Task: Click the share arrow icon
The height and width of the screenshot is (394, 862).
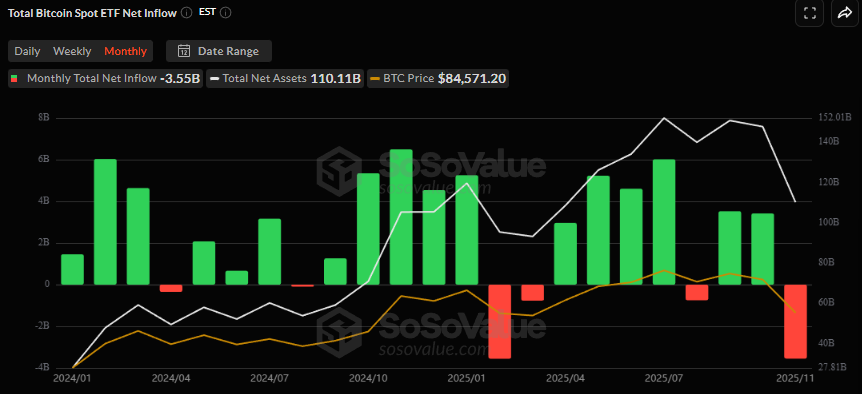Action: point(844,13)
